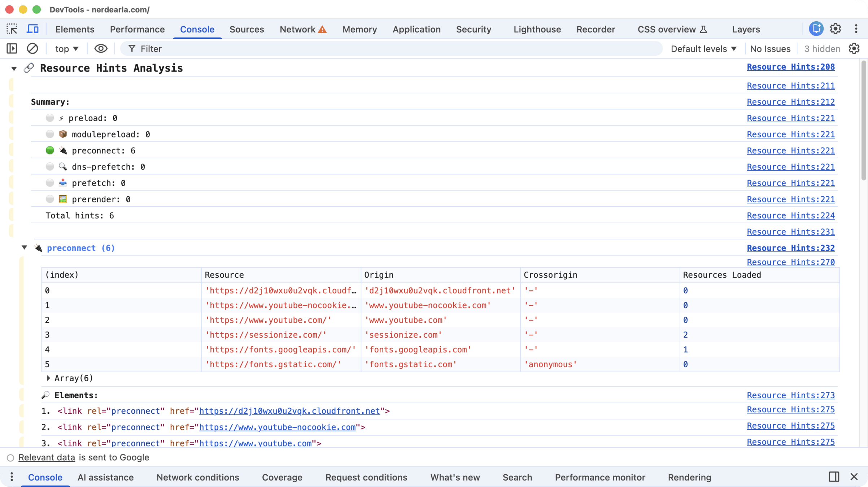The image size is (868, 487).
Task: Toggle the device toolbar icon
Action: click(x=33, y=29)
